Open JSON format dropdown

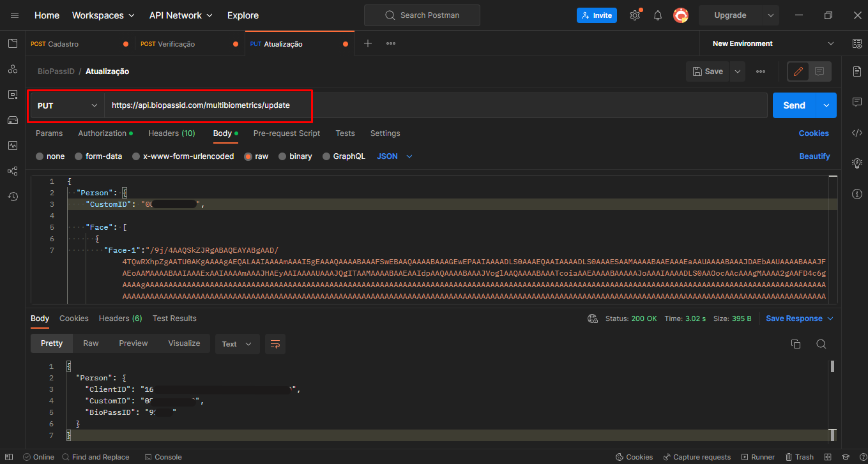(x=395, y=156)
